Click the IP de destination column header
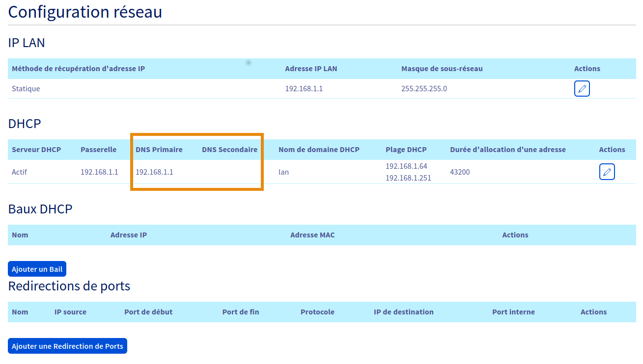The image size is (643, 364). (x=403, y=312)
